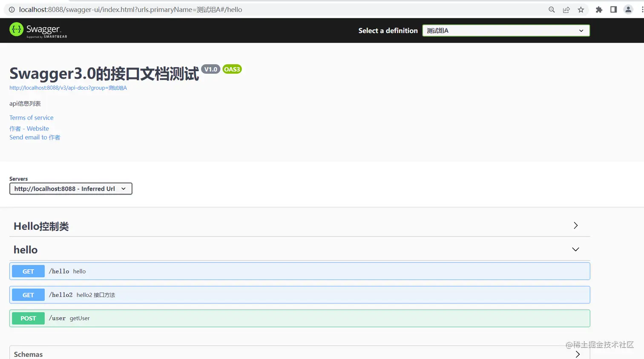Open the Servers dropdown
Image resolution: width=644 pixels, height=359 pixels.
71,188
